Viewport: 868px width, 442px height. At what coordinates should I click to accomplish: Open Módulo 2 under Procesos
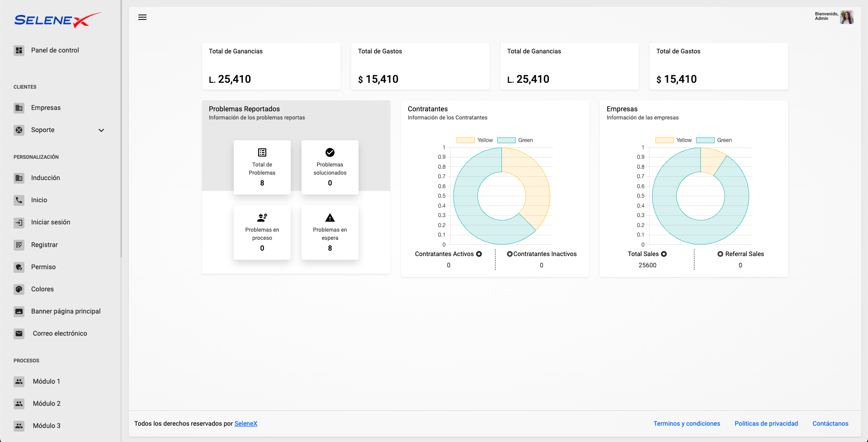[47, 404]
